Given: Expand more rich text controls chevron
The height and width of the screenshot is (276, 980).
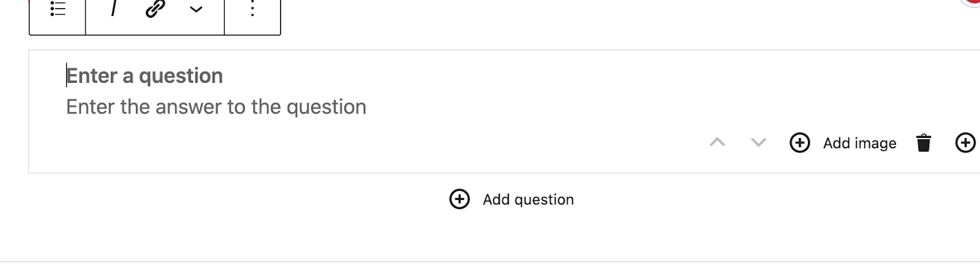Looking at the screenshot, I should click(196, 9).
